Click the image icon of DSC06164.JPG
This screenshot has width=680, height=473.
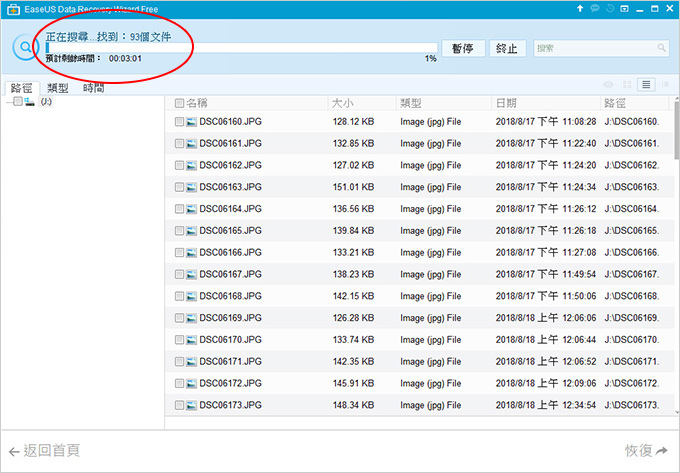[x=191, y=209]
